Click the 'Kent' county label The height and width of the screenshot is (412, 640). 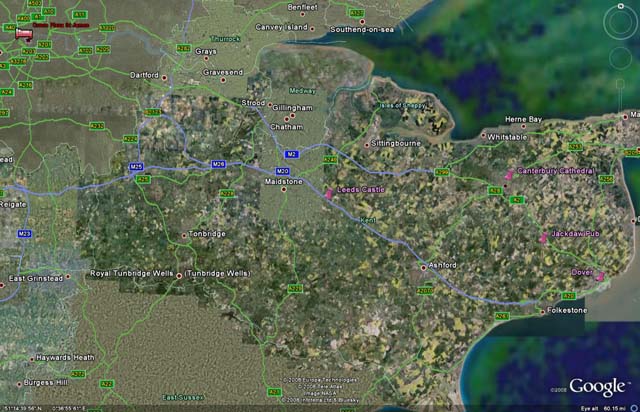pos(368,220)
